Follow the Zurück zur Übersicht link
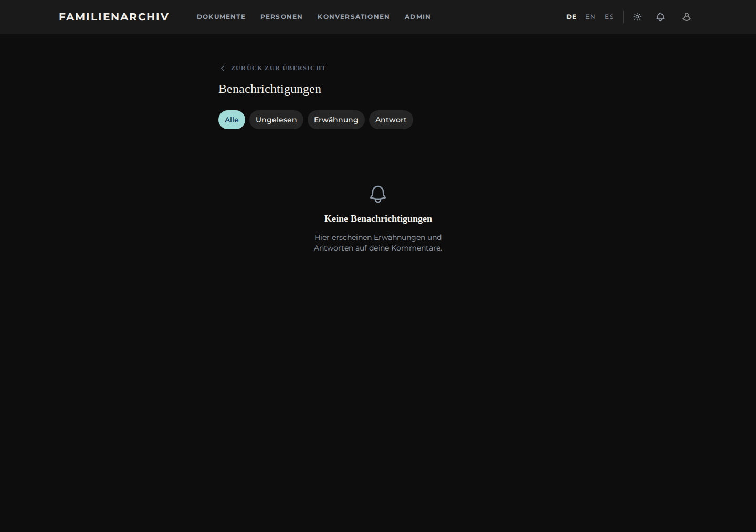Viewport: 756px width, 532px height. (278, 68)
